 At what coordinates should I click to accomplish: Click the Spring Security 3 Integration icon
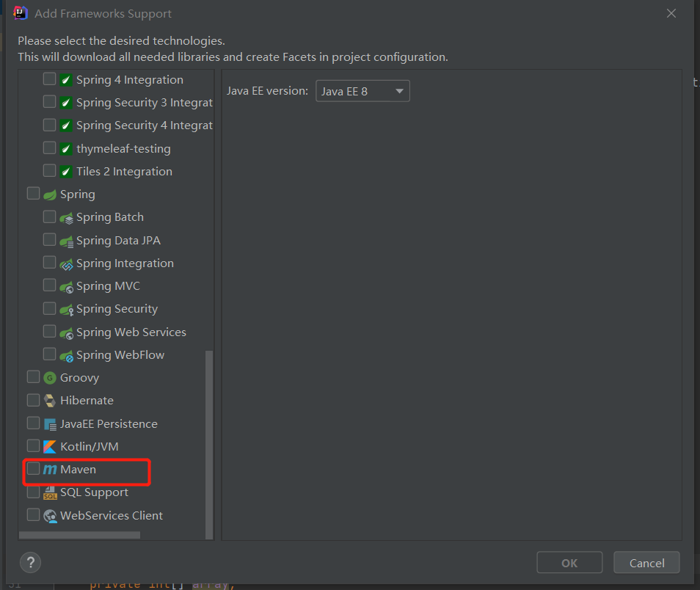pos(66,103)
